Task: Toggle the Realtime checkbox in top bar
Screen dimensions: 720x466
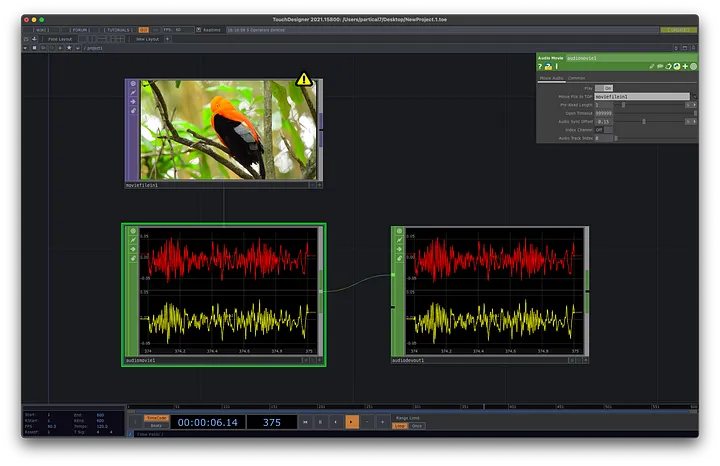Action: click(x=197, y=30)
